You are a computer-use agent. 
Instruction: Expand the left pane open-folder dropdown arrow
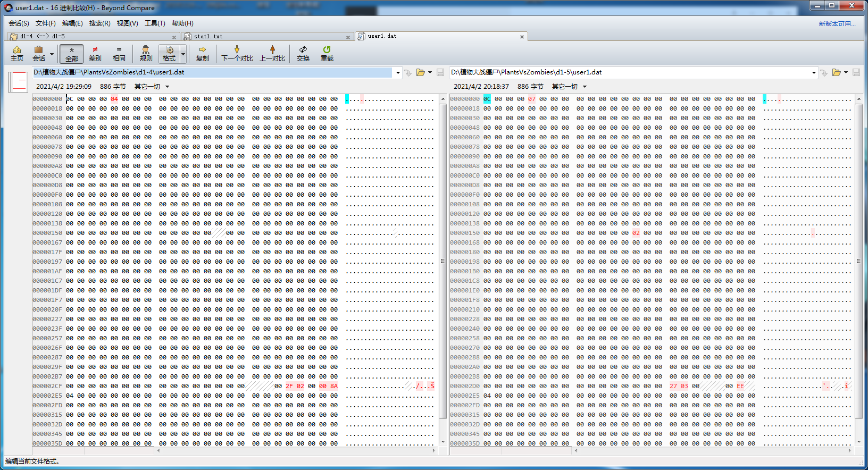coord(430,73)
